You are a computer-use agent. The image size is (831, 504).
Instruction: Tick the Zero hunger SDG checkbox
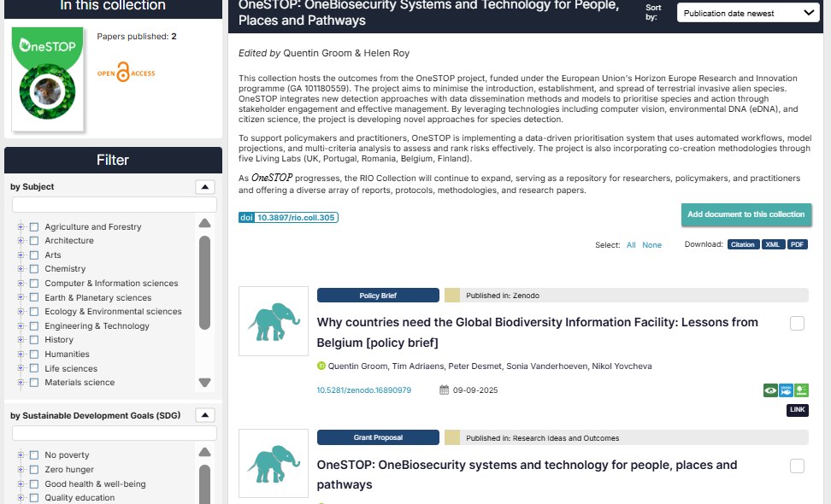point(34,470)
